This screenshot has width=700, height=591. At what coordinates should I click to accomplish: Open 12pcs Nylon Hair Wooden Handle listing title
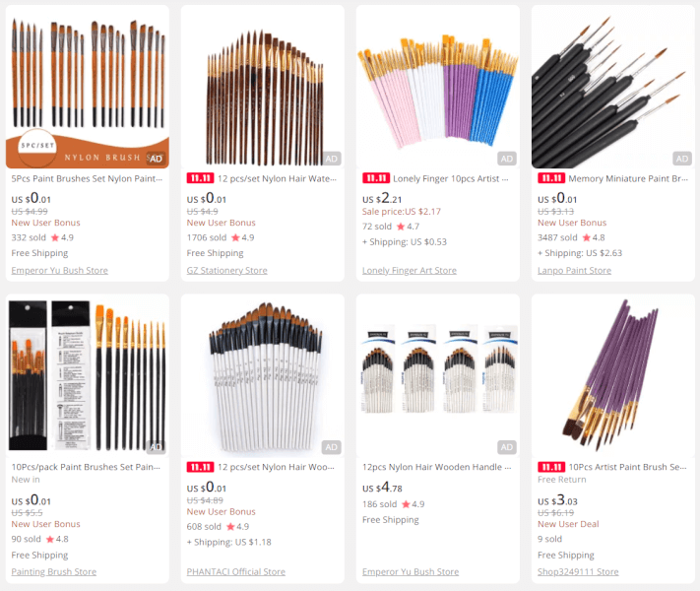coord(436,467)
